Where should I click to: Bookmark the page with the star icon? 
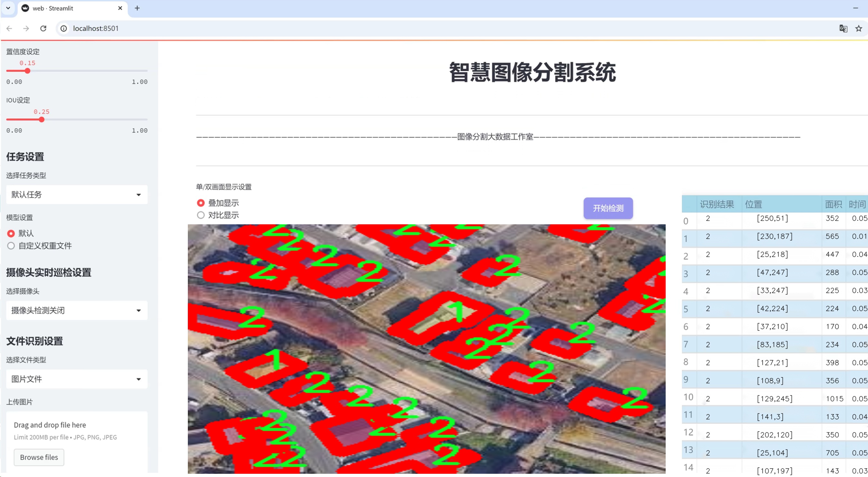coord(859,28)
